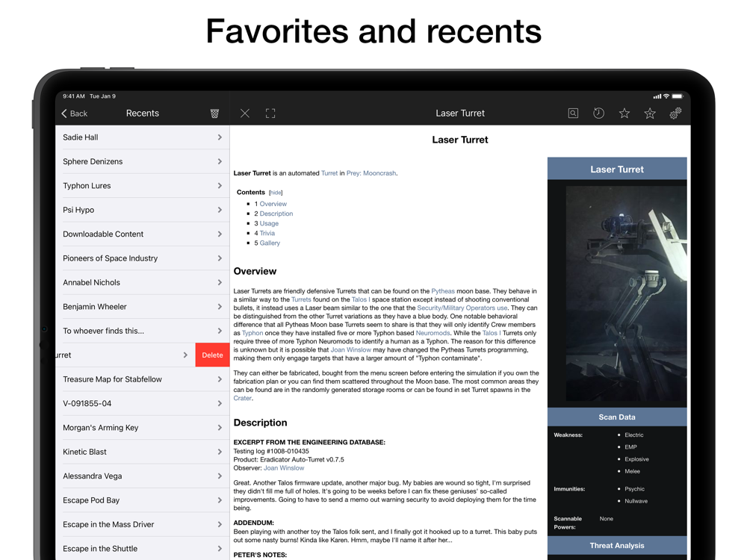
Task: Close the Laser Turret article with X
Action: 245,113
